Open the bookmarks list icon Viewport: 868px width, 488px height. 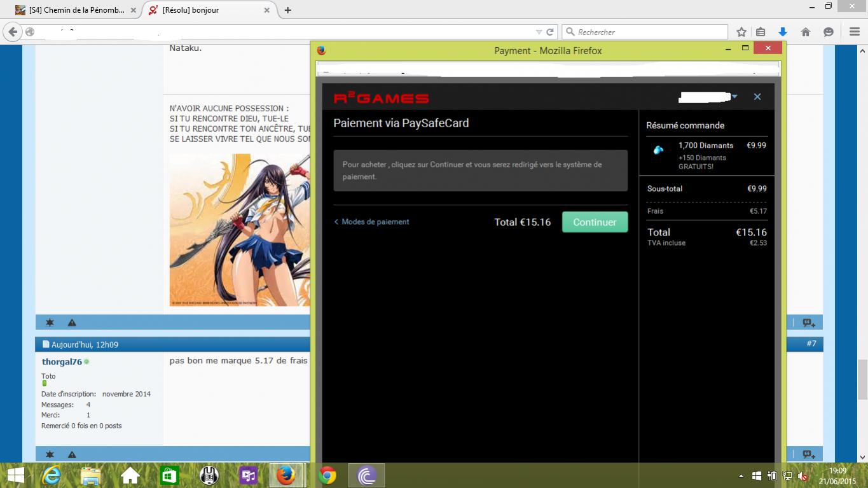(761, 32)
